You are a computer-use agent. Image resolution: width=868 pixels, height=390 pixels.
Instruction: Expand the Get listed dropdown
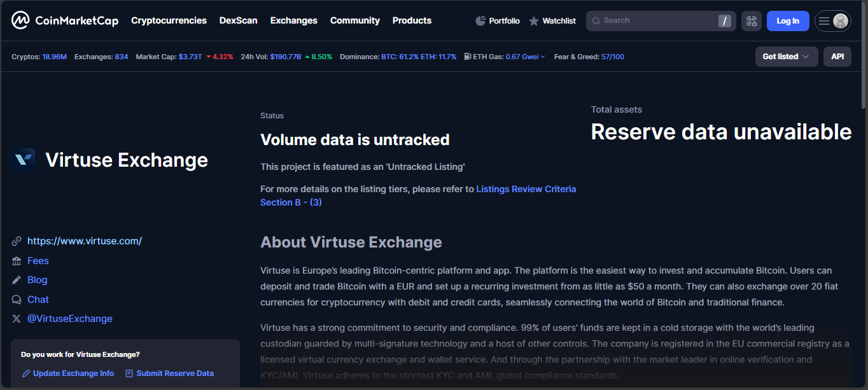click(787, 57)
